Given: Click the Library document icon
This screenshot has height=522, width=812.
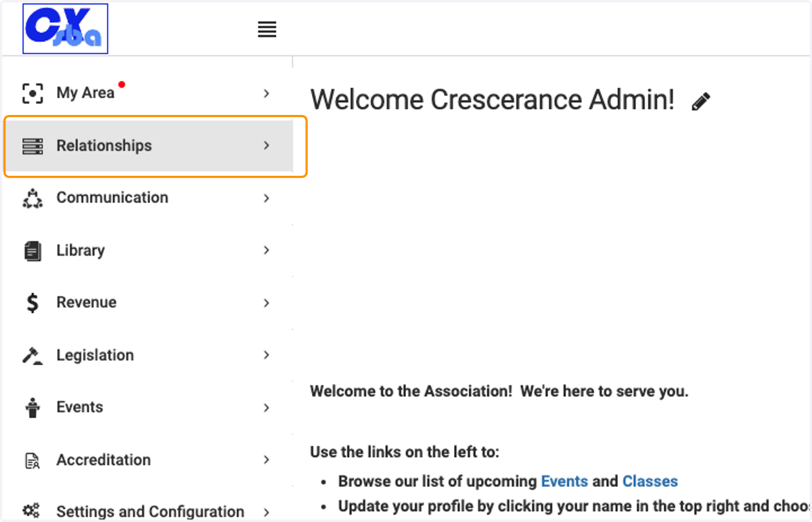Looking at the screenshot, I should [x=32, y=251].
